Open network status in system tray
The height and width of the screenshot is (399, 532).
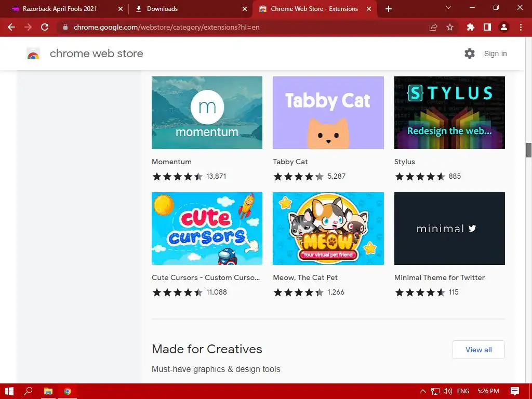click(x=435, y=391)
